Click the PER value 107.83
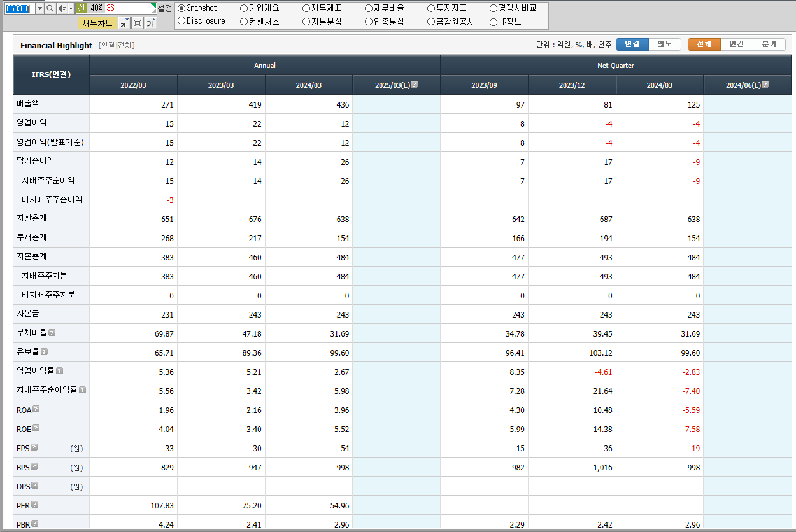Viewport: 796px width, 532px height. coord(160,506)
